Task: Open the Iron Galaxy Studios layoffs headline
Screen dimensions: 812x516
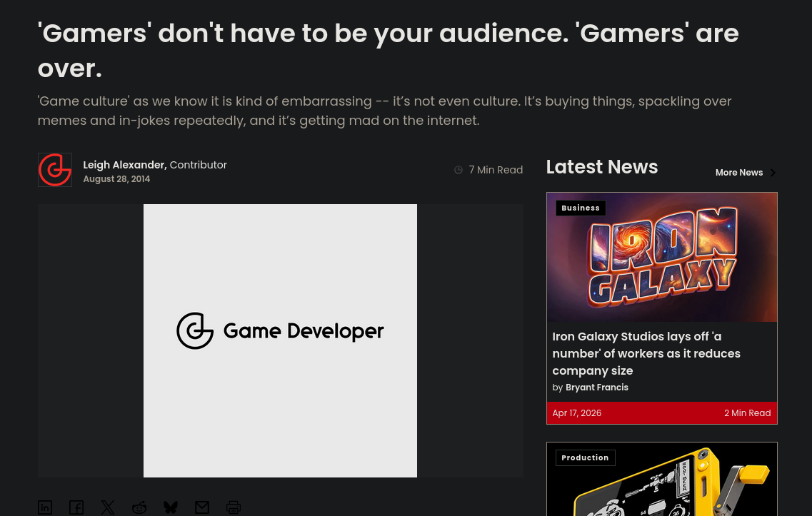Action: [646, 353]
